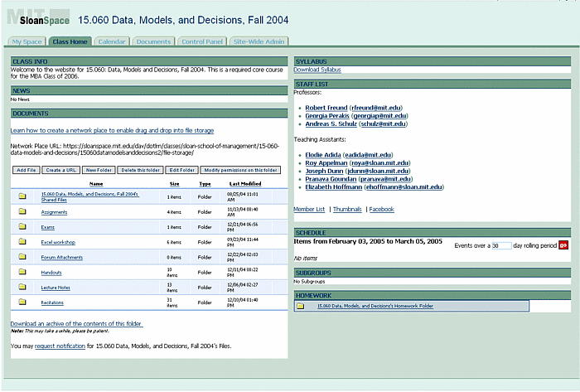Click the Forum Attachments folder icon

coord(22,257)
